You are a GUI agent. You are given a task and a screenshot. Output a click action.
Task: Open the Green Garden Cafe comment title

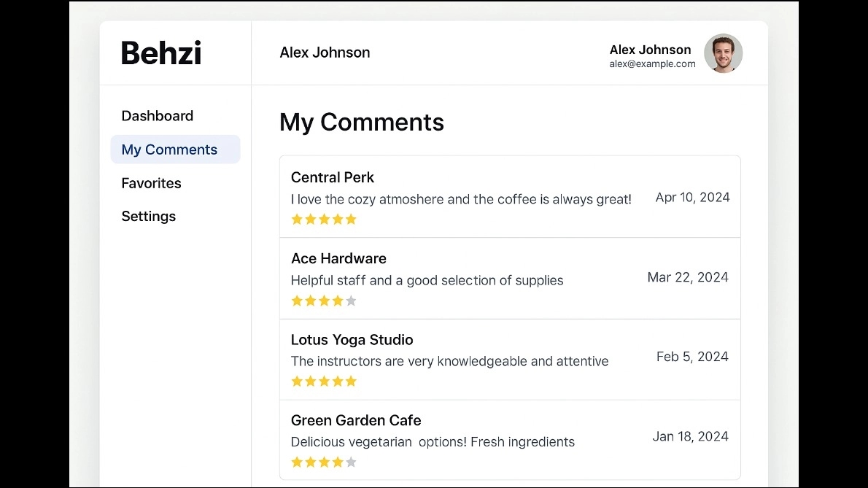356,420
